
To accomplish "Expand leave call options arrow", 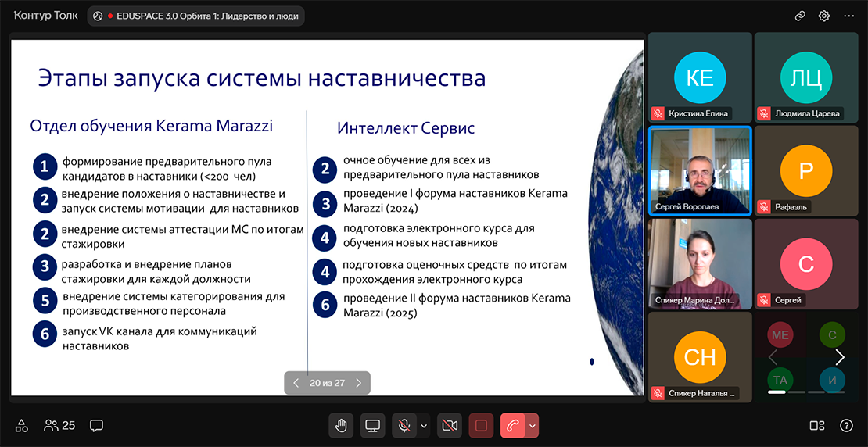I will (x=533, y=425).
